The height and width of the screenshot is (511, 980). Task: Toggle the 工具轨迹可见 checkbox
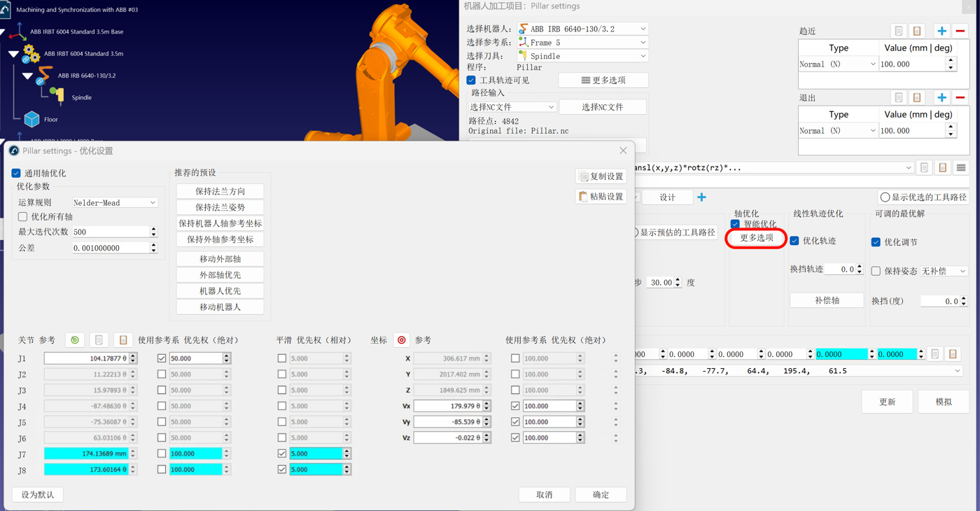(x=471, y=80)
